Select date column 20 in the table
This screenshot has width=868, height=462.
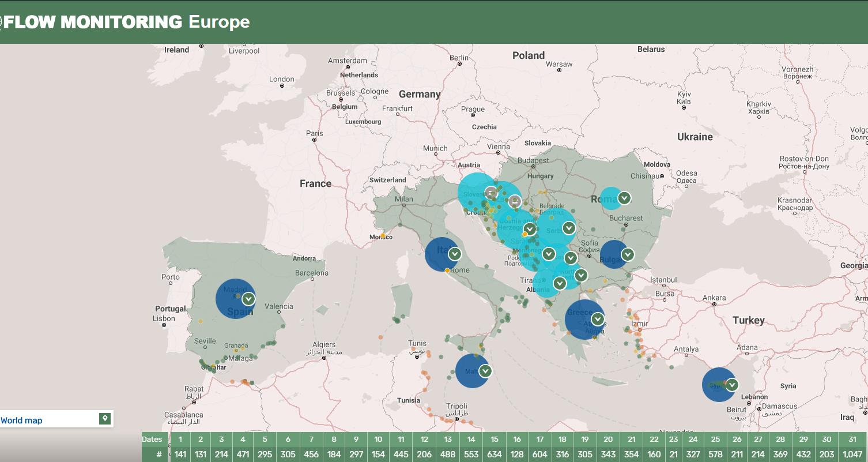[x=608, y=440]
